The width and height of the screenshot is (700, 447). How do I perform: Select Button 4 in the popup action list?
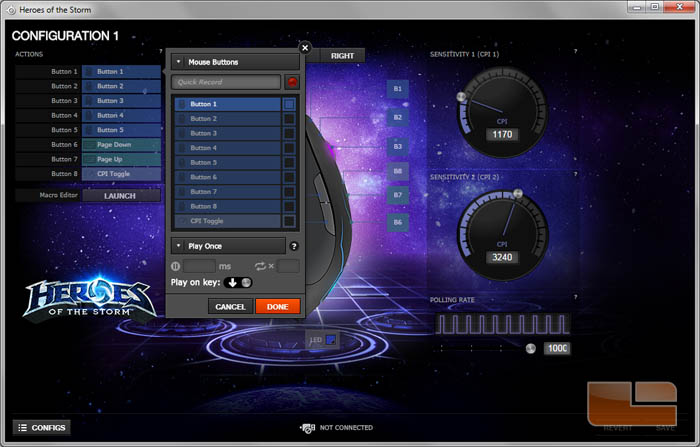(227, 148)
